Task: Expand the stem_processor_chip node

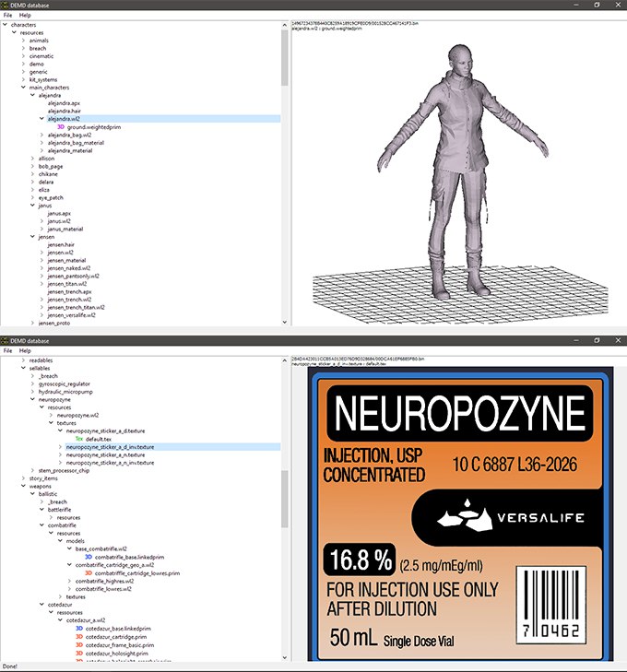Action: 32,470
